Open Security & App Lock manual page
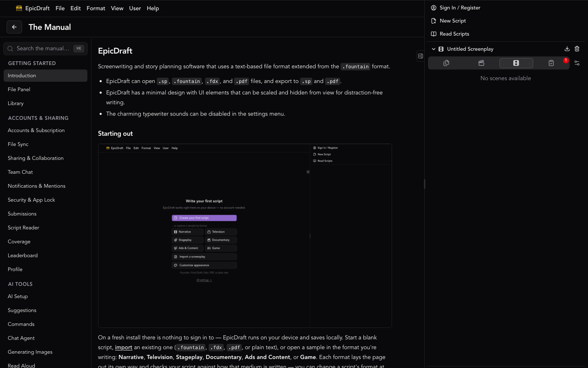This screenshot has height=368, width=588. pyautogui.click(x=45, y=200)
